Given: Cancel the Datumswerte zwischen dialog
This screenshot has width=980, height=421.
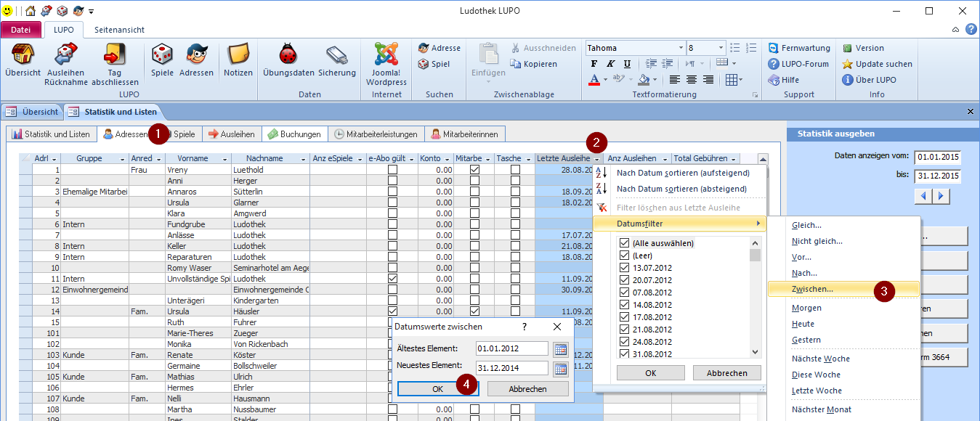Looking at the screenshot, I should [527, 389].
